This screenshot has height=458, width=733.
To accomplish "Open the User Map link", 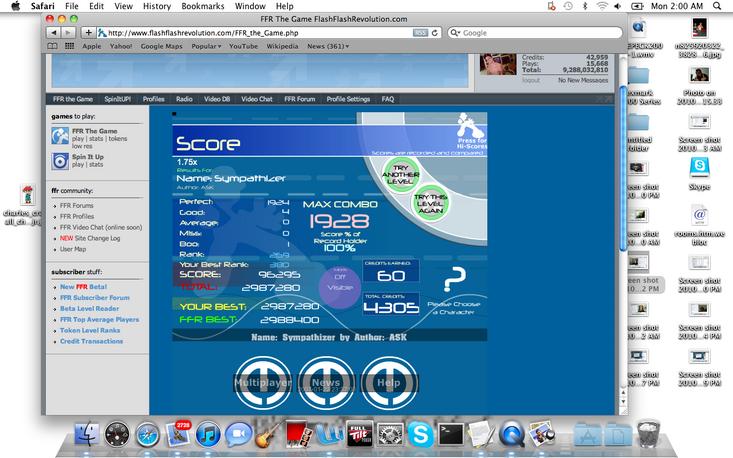I will (73, 249).
